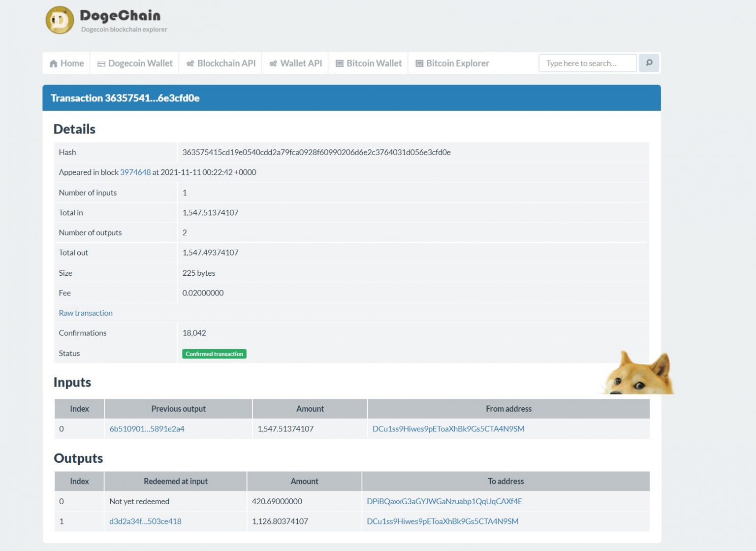
Task: Select the Dogecoin Wallet wallet icon
Action: coord(101,63)
